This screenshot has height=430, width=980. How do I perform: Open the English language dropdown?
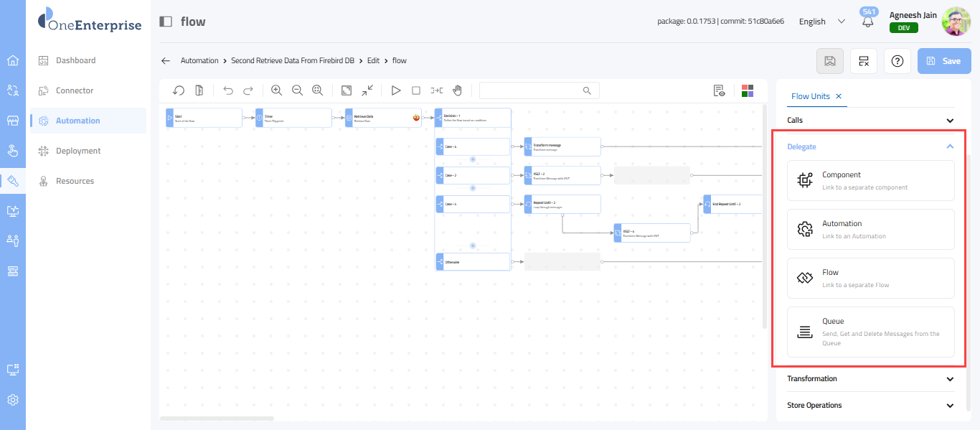[x=822, y=22]
